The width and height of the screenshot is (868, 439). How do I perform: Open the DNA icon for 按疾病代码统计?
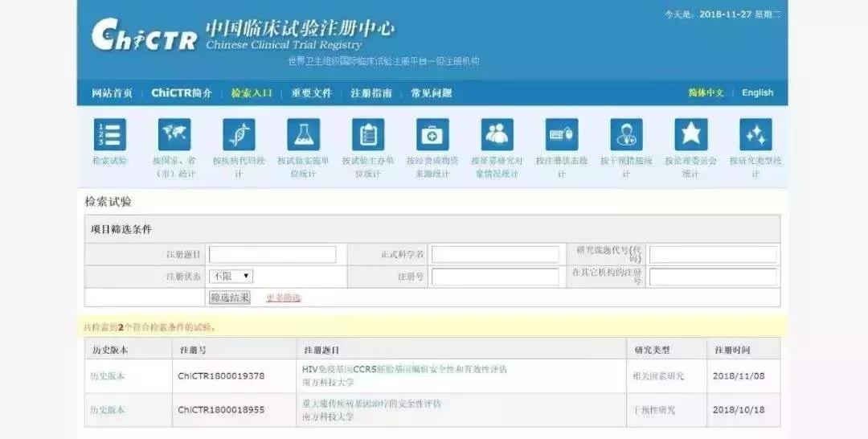(240, 134)
